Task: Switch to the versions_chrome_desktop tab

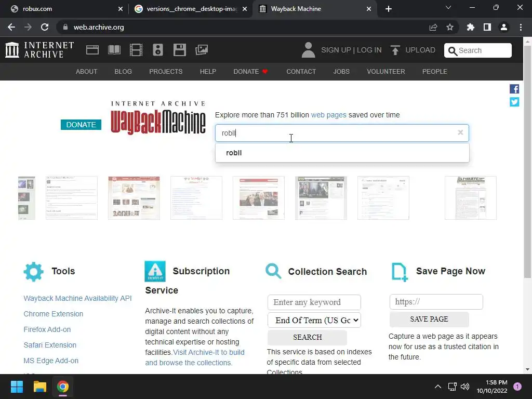Action: [190, 9]
